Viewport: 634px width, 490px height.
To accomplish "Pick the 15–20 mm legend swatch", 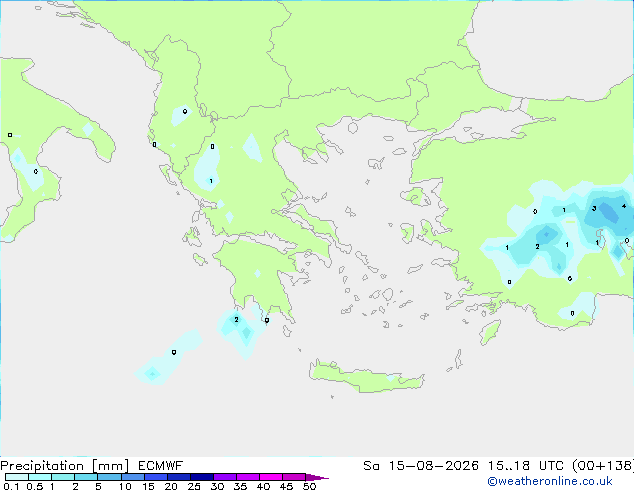I will [156, 477].
